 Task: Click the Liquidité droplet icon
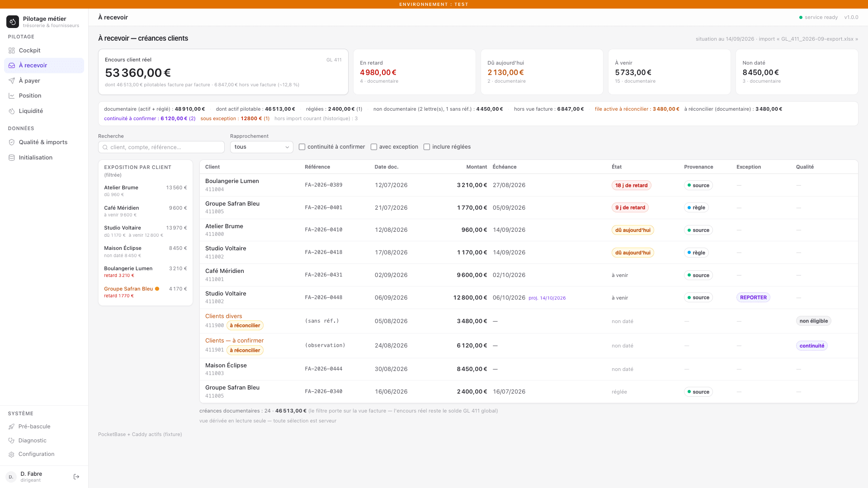(x=12, y=111)
